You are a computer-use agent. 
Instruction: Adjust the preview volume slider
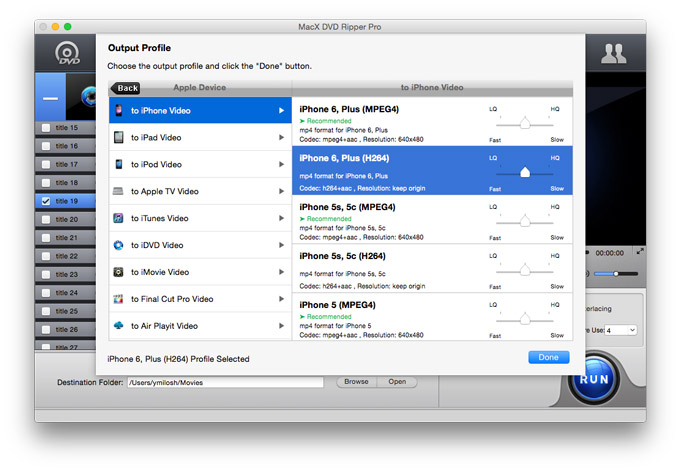click(x=615, y=274)
